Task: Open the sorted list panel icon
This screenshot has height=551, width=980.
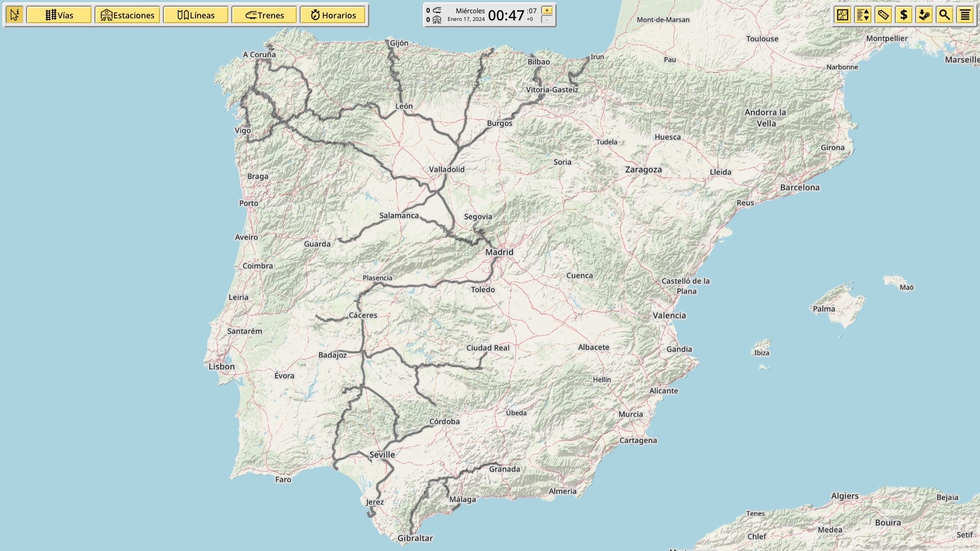Action: pyautogui.click(x=863, y=15)
